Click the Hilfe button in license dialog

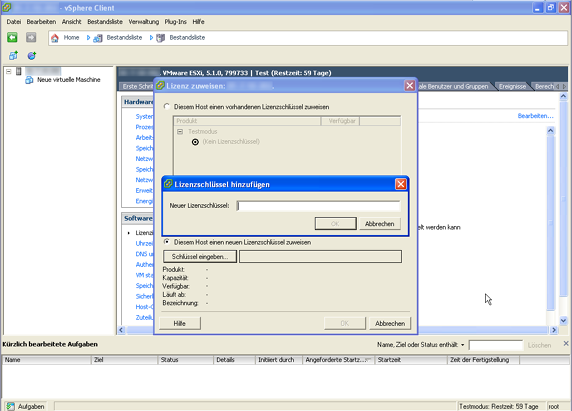tap(179, 323)
